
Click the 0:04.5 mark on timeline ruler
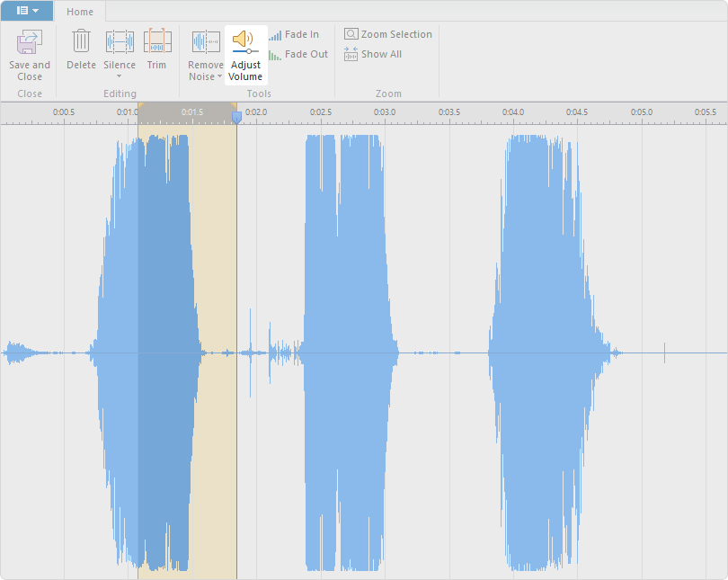tap(577, 112)
